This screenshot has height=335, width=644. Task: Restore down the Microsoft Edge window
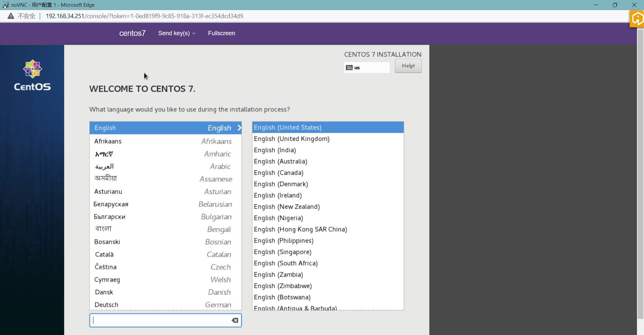[615, 5]
